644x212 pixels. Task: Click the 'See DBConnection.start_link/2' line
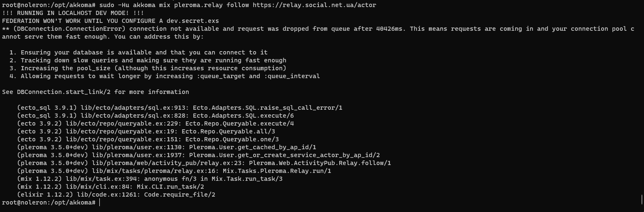coord(95,92)
